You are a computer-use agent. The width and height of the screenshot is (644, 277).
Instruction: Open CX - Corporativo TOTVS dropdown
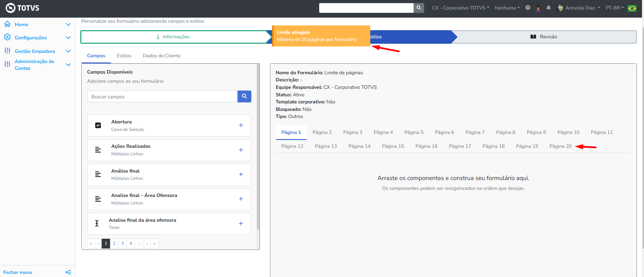pyautogui.click(x=460, y=8)
